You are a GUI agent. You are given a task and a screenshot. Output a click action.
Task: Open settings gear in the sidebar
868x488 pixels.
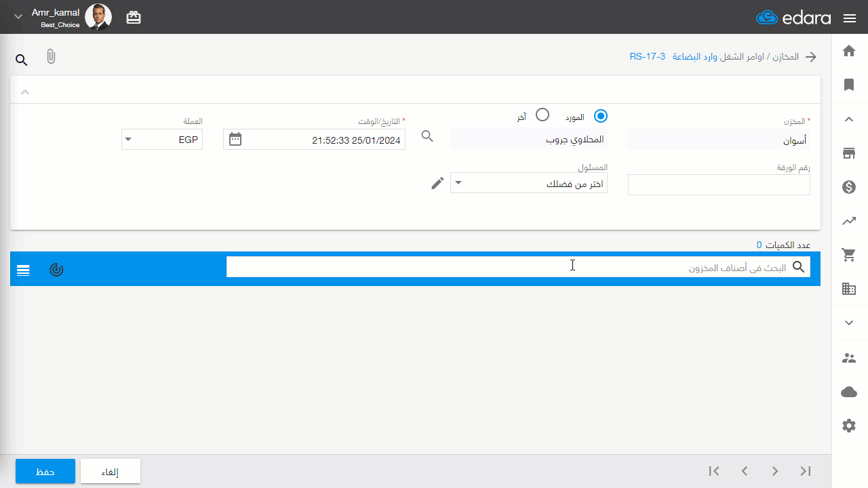pos(849,426)
